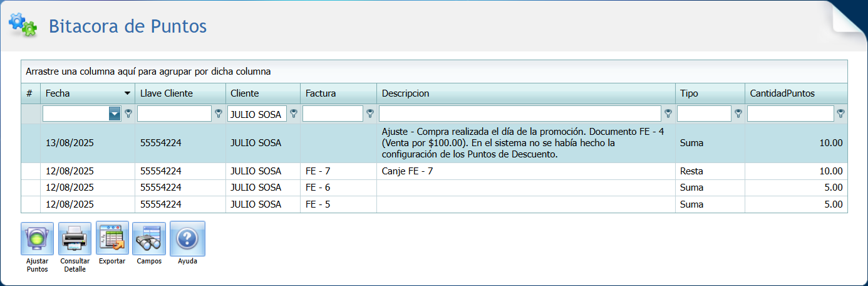Click the filter icon beside Factura filter
Screen dimensions: 868x286
point(370,114)
